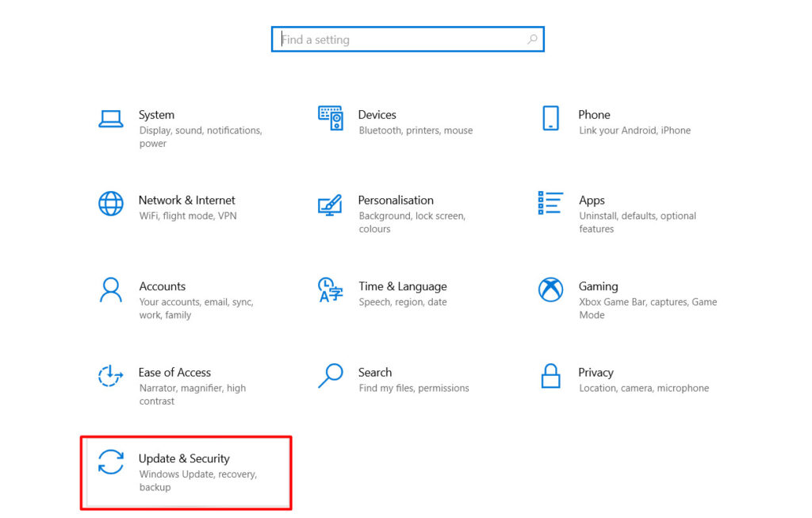
Task: Focus the Find a setting field
Action: [x=408, y=40]
